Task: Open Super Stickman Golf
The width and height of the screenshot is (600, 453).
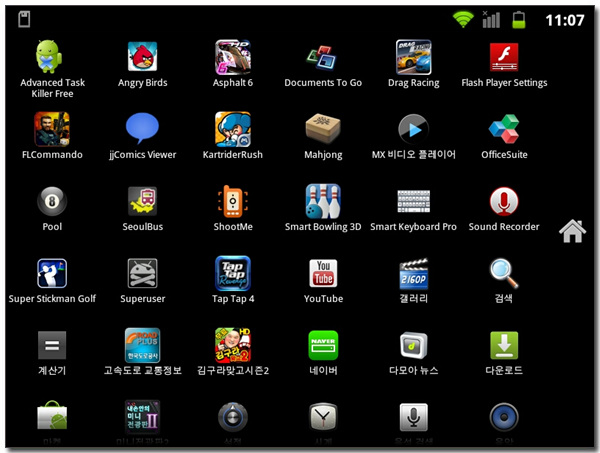Action: (x=52, y=280)
